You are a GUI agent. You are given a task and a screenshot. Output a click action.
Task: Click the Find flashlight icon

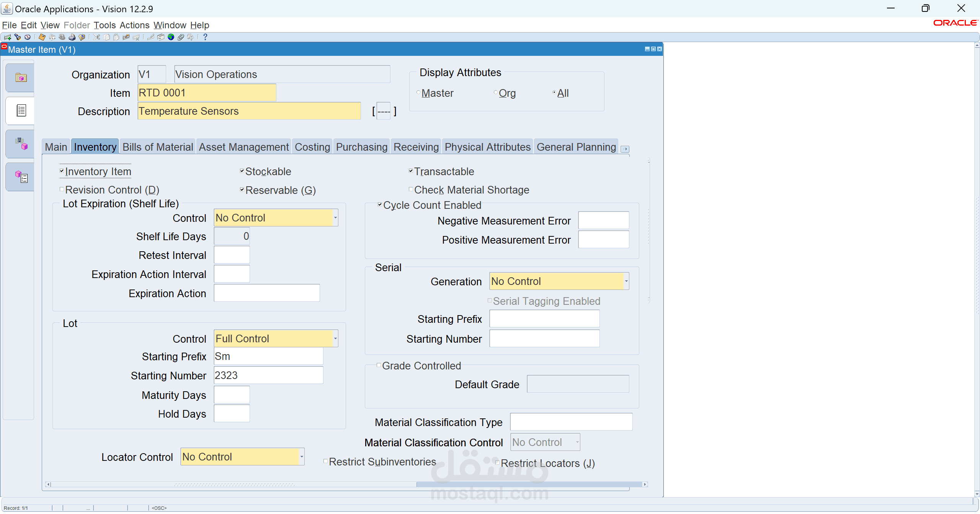(17, 37)
